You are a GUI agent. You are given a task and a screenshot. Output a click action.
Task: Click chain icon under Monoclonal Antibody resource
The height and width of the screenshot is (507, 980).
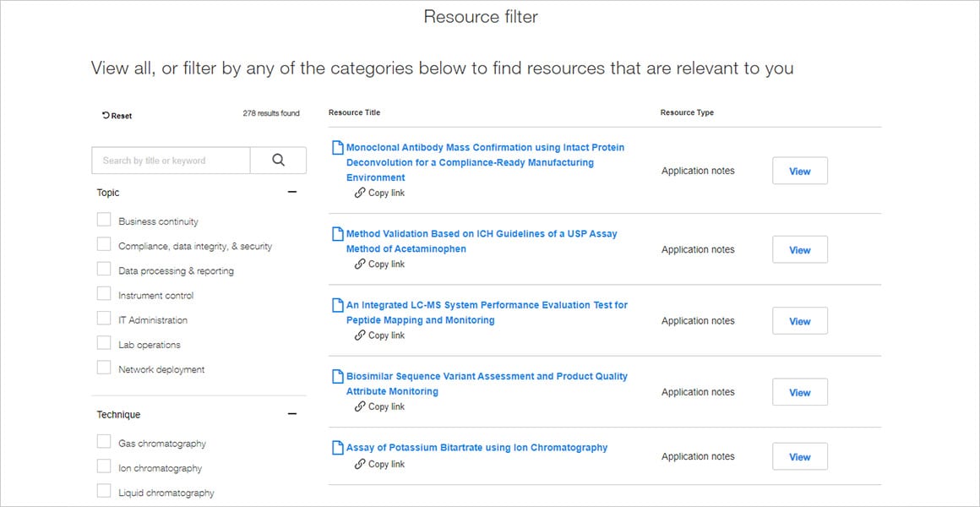click(x=360, y=194)
